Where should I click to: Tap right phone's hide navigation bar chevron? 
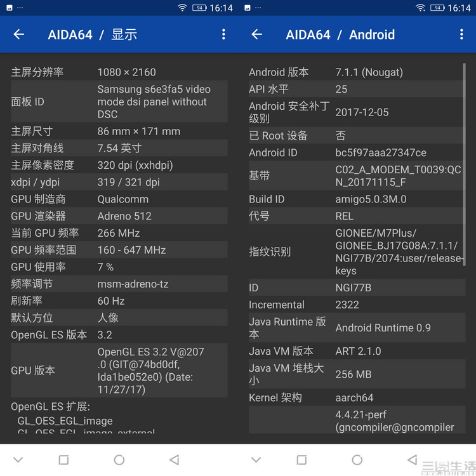click(256, 460)
